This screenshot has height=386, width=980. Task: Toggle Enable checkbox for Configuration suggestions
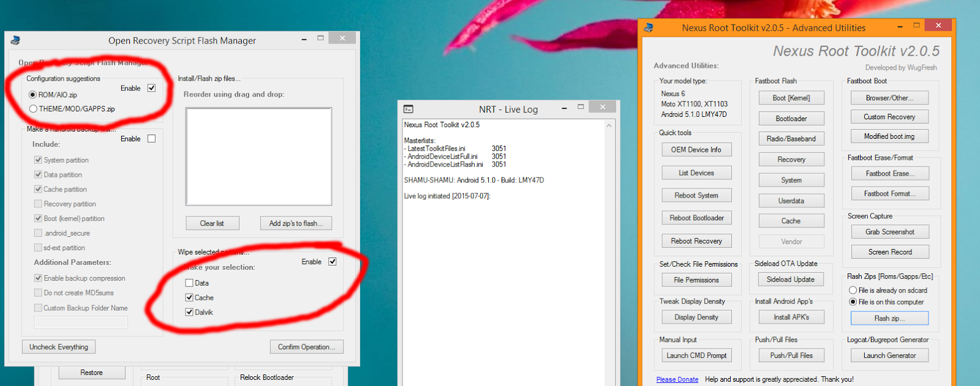pyautogui.click(x=151, y=88)
